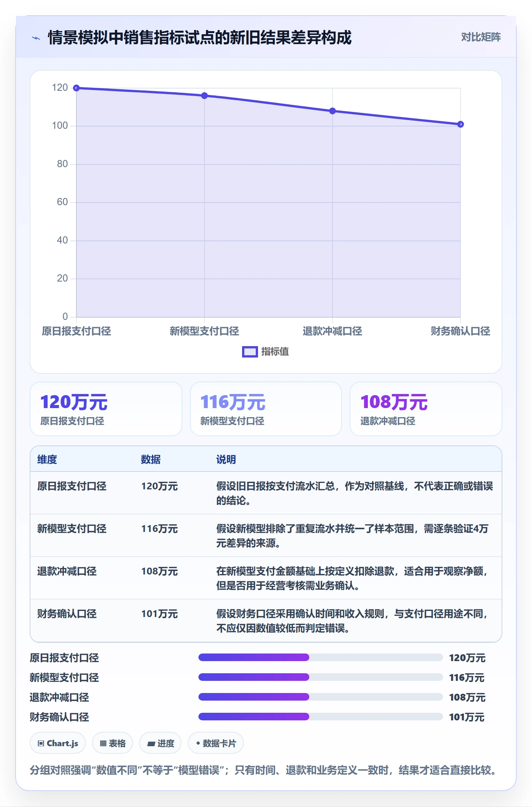Click the lightning icon beside the title
Screen dimensions: 532x807
click(36, 38)
